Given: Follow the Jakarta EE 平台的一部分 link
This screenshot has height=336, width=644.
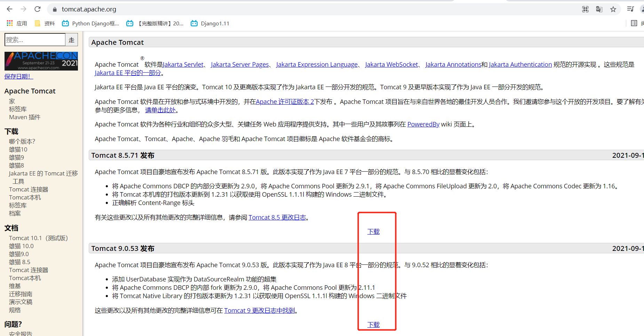Looking at the screenshot, I should (128, 73).
